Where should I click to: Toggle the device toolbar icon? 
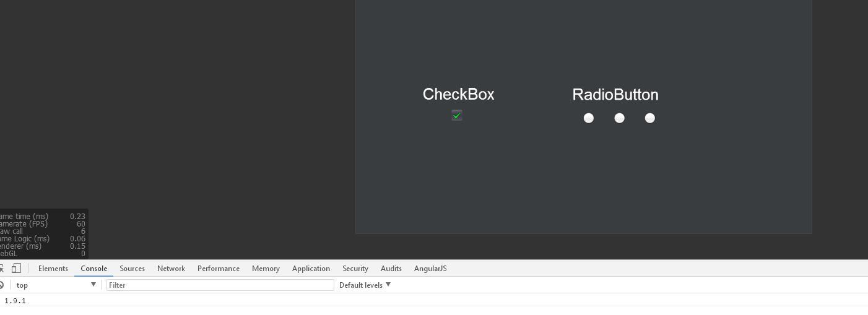tap(17, 268)
